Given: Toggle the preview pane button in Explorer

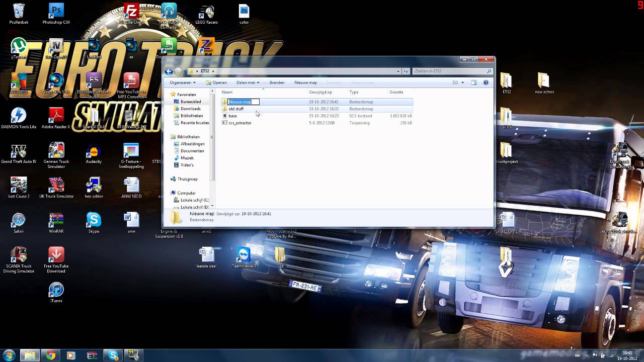Looking at the screenshot, I should pos(473,82).
